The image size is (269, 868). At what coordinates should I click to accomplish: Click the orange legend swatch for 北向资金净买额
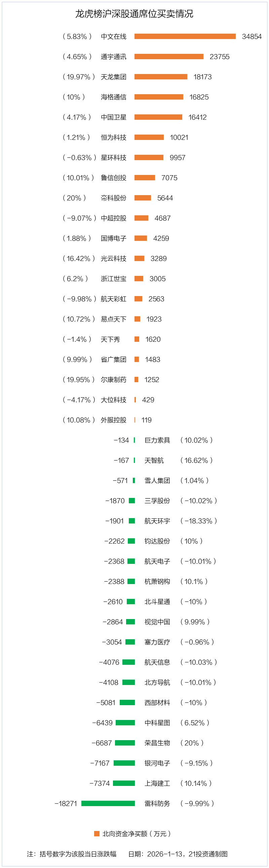pos(97,833)
